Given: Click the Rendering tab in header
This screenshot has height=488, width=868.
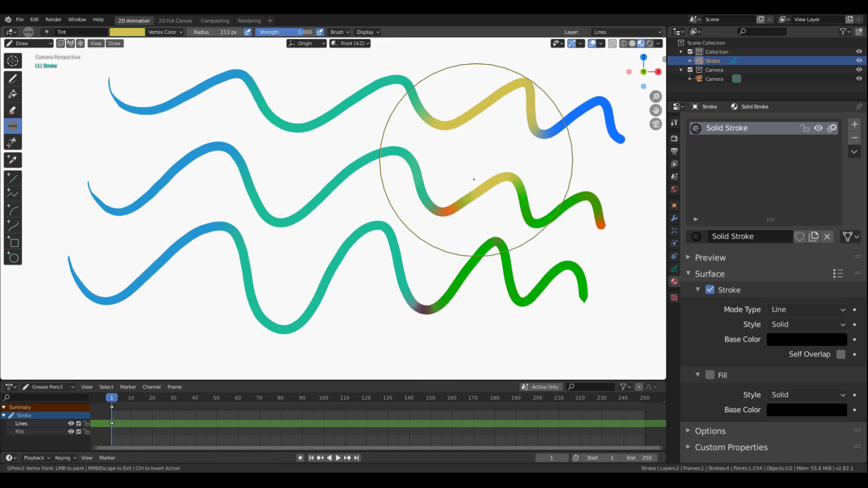Looking at the screenshot, I should pyautogui.click(x=249, y=20).
